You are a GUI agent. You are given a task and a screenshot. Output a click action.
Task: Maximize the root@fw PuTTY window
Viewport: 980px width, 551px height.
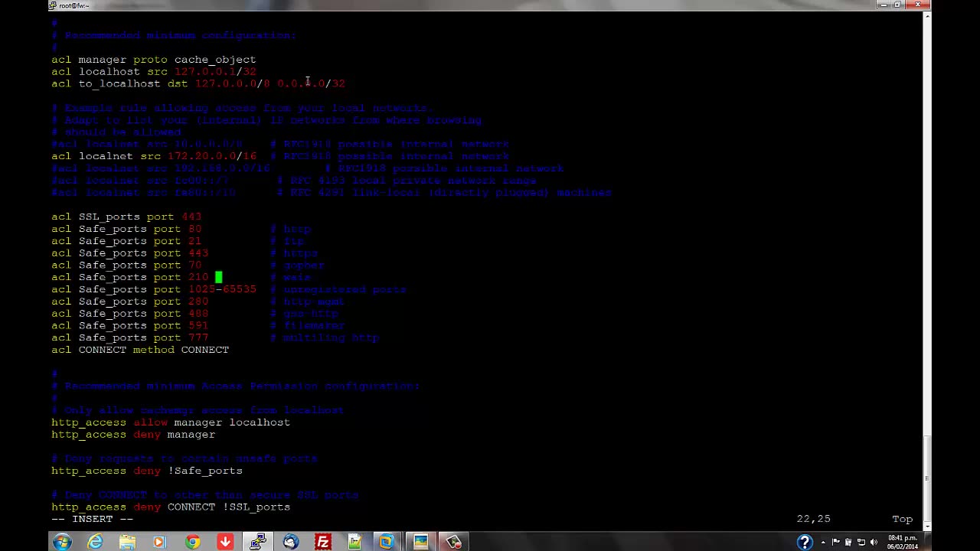pos(897,5)
